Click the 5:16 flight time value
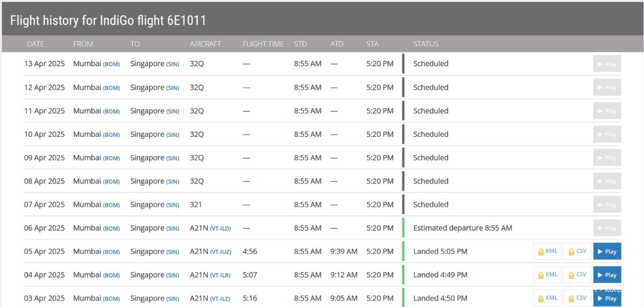Image resolution: width=644 pixels, height=307 pixels. tap(250, 298)
